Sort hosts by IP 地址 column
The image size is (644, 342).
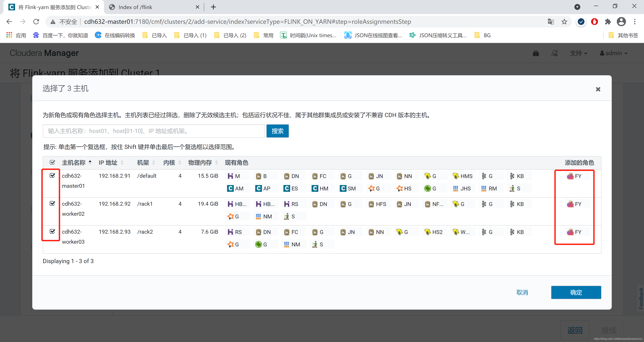pos(111,163)
